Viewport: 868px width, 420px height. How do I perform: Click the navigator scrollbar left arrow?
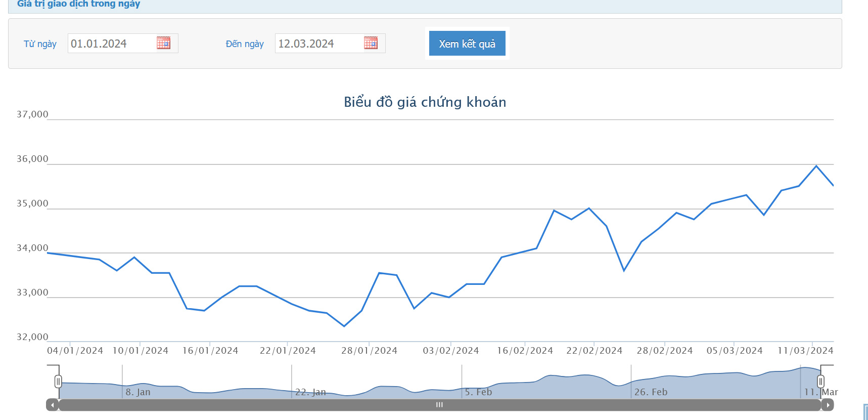pos(52,405)
